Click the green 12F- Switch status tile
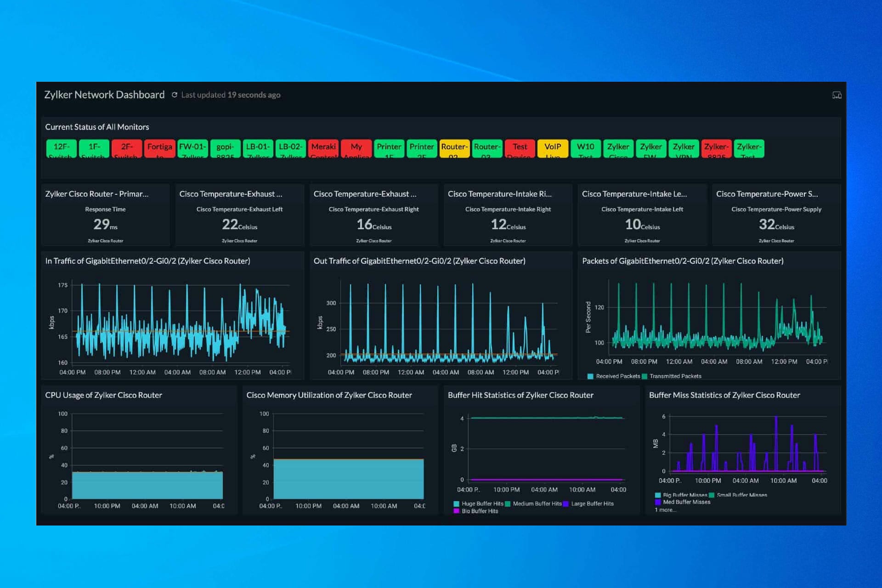 pyautogui.click(x=62, y=148)
